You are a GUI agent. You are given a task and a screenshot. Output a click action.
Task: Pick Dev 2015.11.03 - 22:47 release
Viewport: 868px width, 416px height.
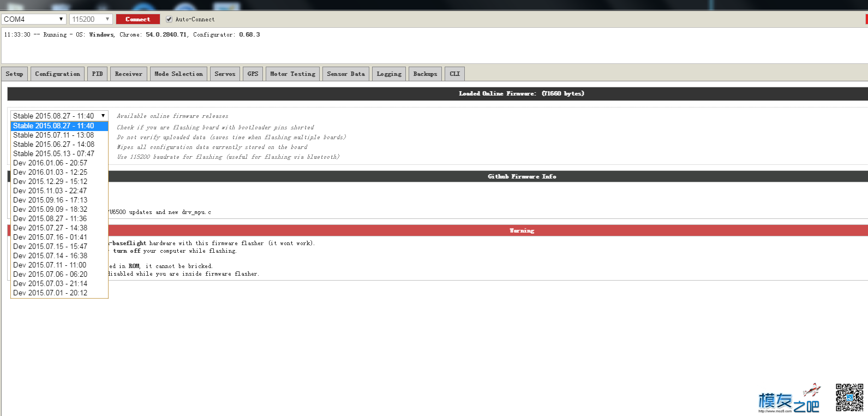59,191
